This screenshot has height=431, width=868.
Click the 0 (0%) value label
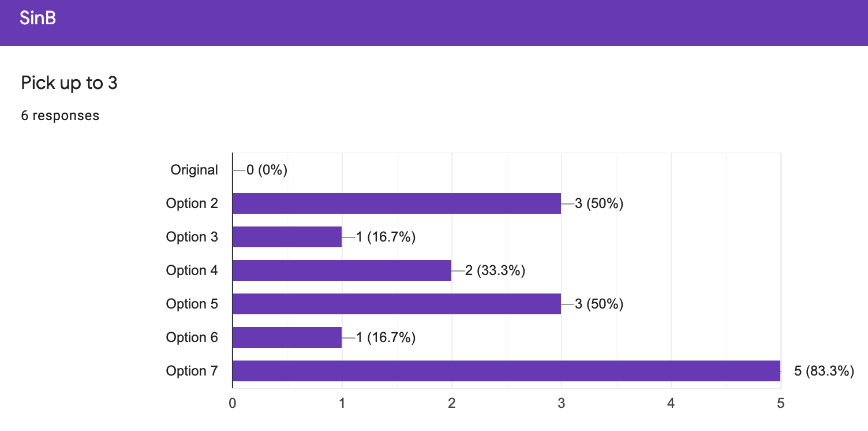(x=267, y=170)
